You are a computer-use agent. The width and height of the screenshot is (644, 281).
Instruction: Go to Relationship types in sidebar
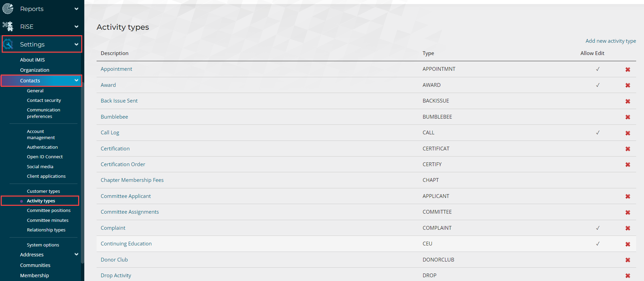tap(46, 230)
